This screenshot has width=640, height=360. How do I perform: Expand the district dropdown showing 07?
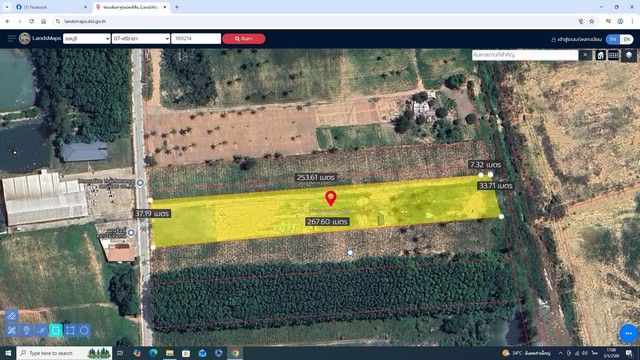click(x=141, y=38)
